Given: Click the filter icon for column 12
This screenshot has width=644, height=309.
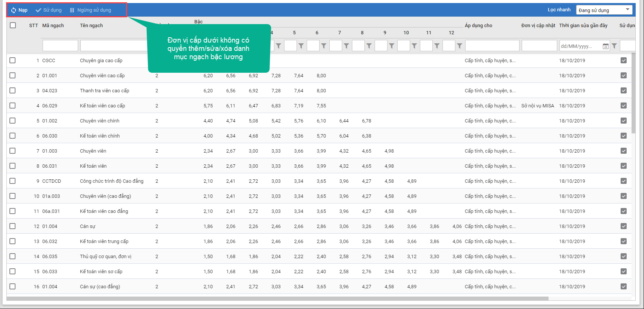Looking at the screenshot, I should point(460,46).
